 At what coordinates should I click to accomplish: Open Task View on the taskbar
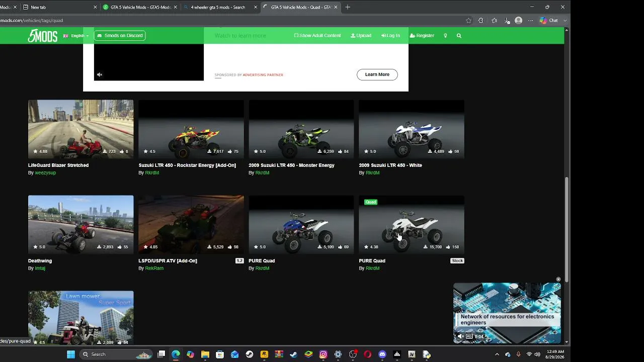(x=161, y=354)
